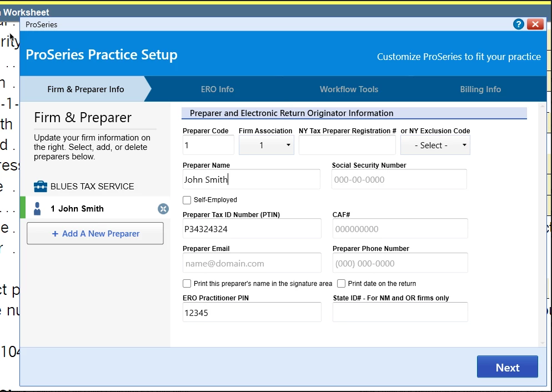Focus the NY Tax Preparer Registration # field
Image resolution: width=552 pixels, height=392 pixels.
pos(347,145)
